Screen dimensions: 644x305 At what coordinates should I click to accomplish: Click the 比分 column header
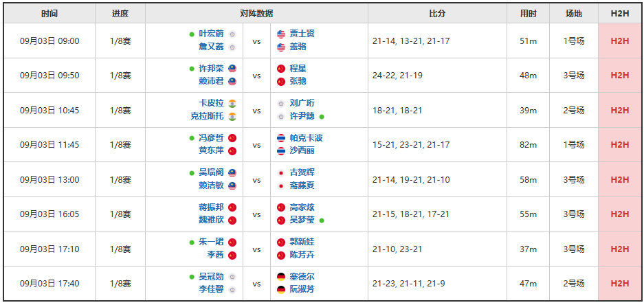pos(437,14)
